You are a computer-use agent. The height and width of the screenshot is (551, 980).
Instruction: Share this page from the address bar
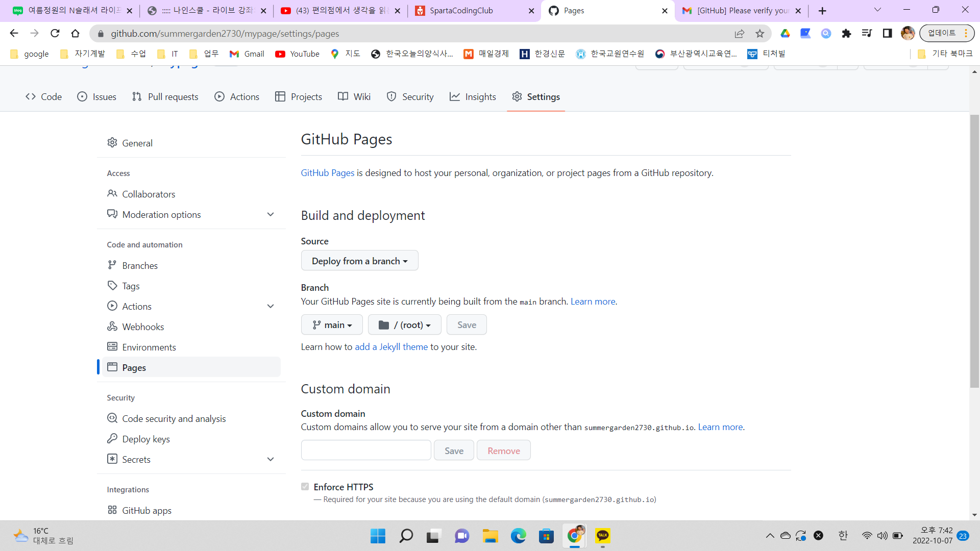(x=740, y=33)
